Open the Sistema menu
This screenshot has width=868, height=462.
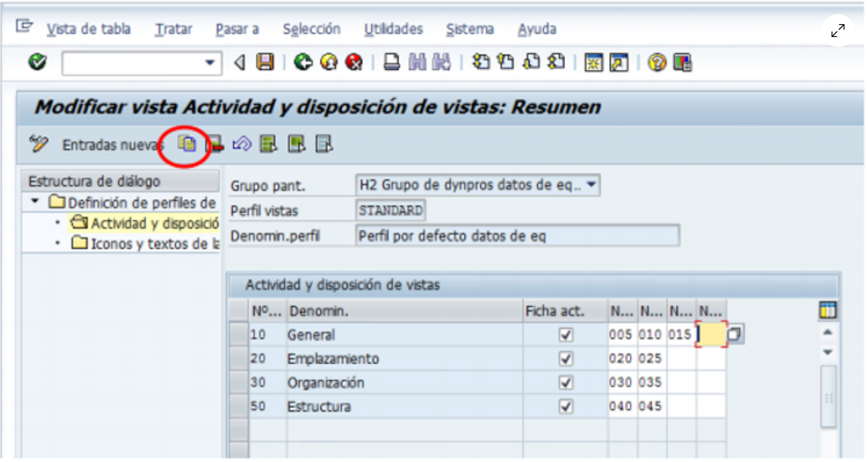click(x=470, y=29)
